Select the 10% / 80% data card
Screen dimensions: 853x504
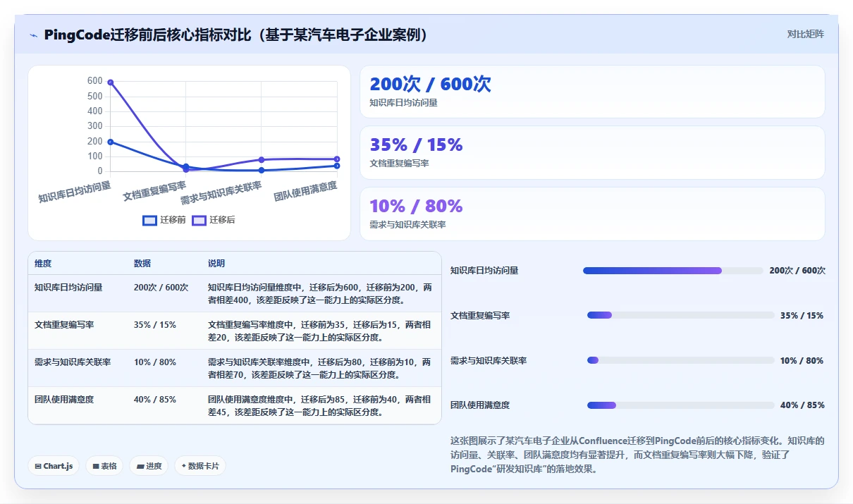(592, 214)
